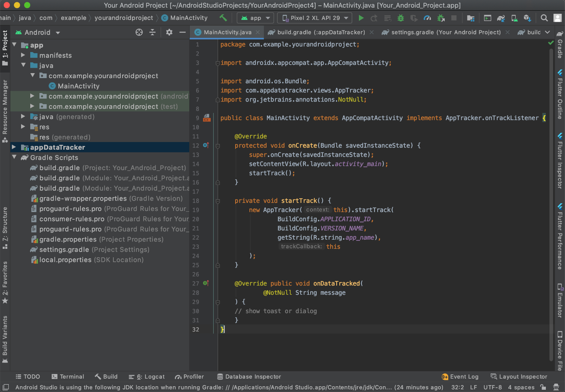
Task: Close the MainActivity.java tab
Action: (x=258, y=33)
